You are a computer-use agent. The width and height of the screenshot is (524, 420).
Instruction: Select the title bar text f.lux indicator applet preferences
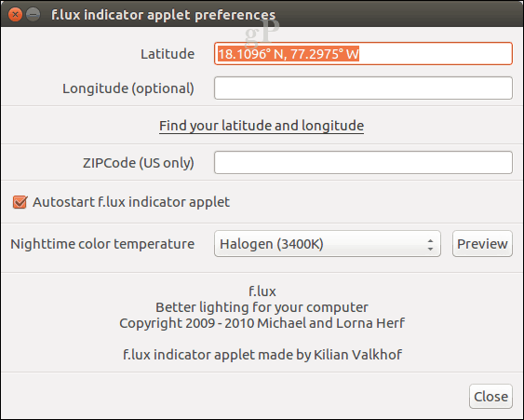coord(164,15)
